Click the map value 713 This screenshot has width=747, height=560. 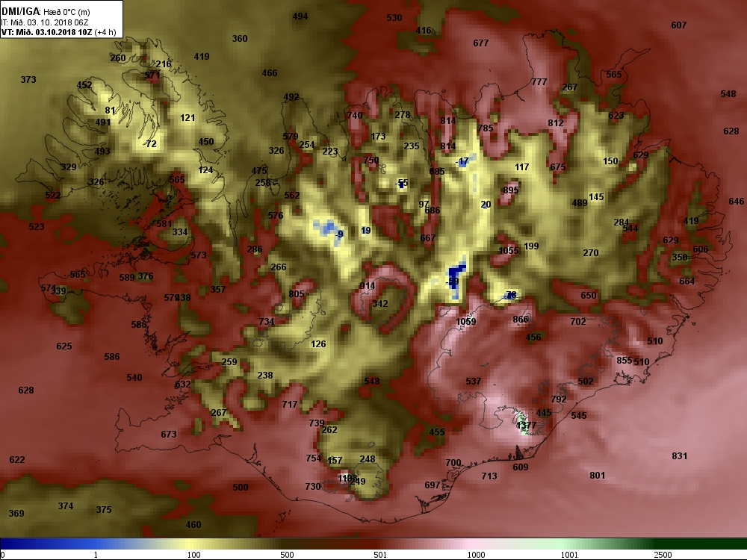tap(489, 476)
